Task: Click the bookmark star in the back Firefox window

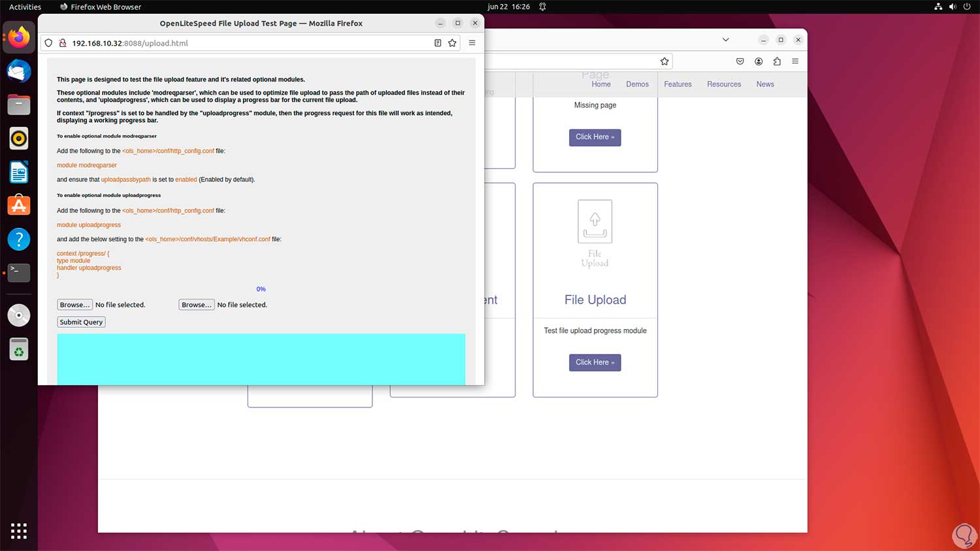Action: point(664,61)
